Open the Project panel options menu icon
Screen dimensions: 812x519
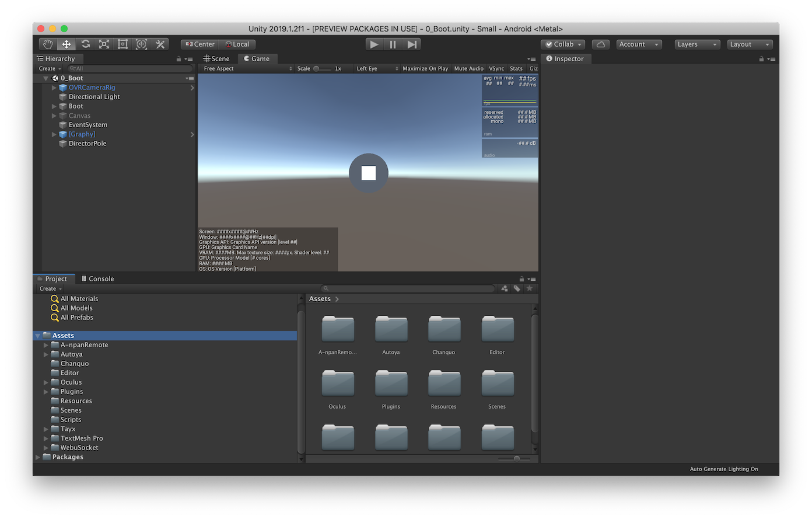point(531,279)
